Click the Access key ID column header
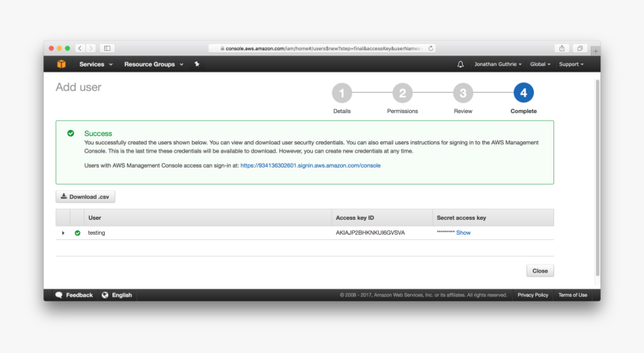The height and width of the screenshot is (353, 644). click(382, 218)
